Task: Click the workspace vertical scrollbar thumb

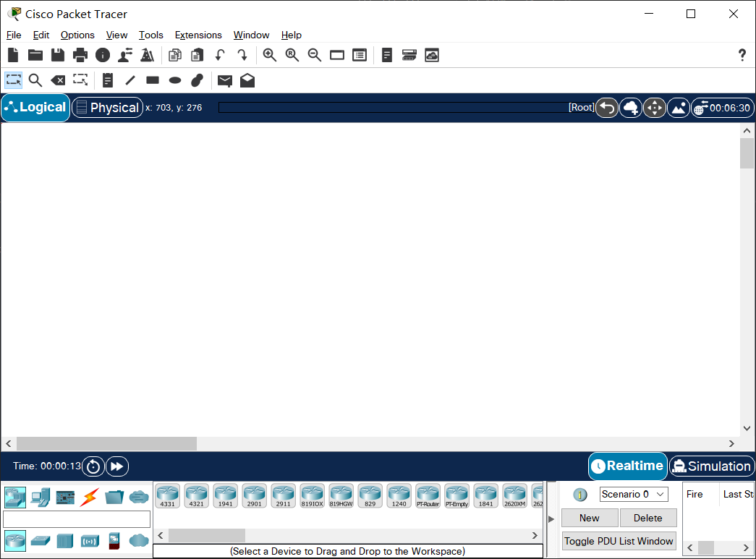Action: [x=747, y=153]
